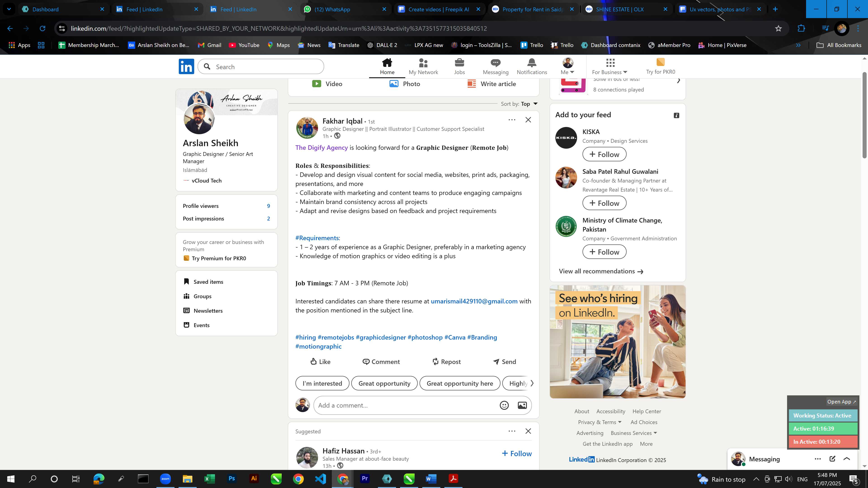Image resolution: width=868 pixels, height=488 pixels.
Task: Expand the Messaging panel chevron
Action: pyautogui.click(x=847, y=459)
